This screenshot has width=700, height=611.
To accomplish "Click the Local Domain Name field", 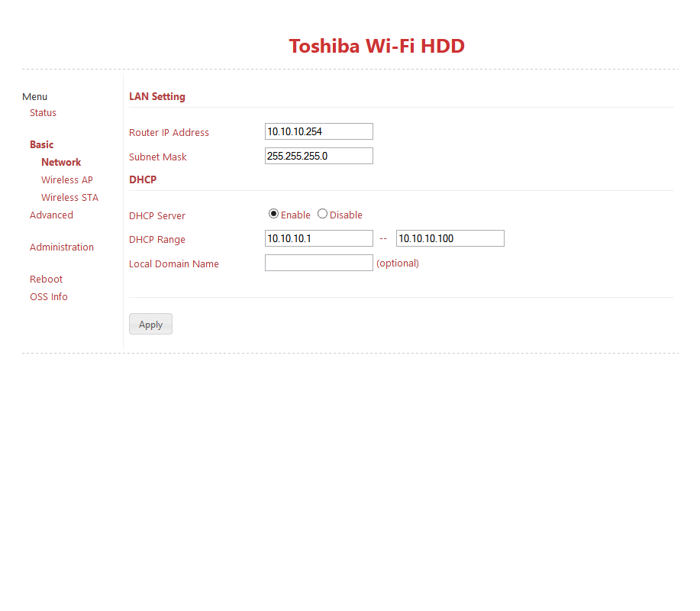I will coord(319,263).
